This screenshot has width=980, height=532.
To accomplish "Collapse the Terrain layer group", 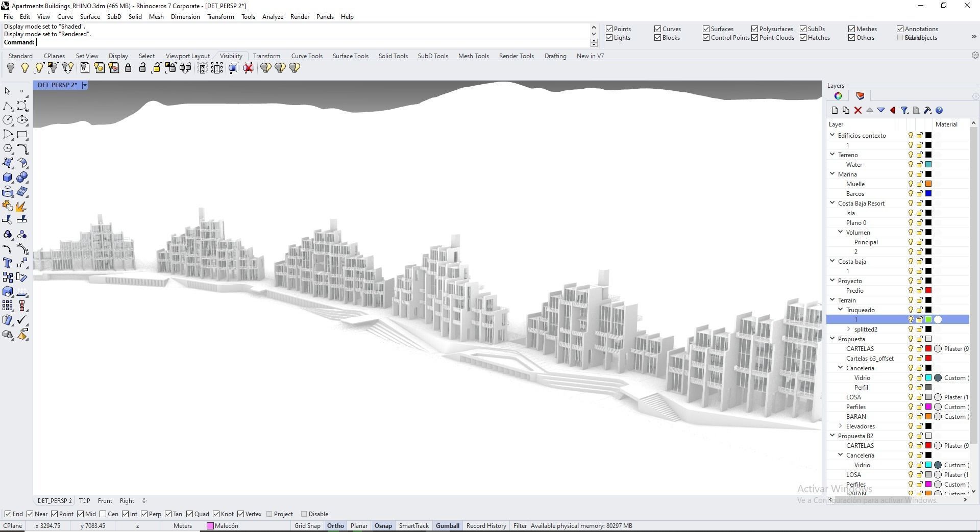I will pyautogui.click(x=832, y=300).
